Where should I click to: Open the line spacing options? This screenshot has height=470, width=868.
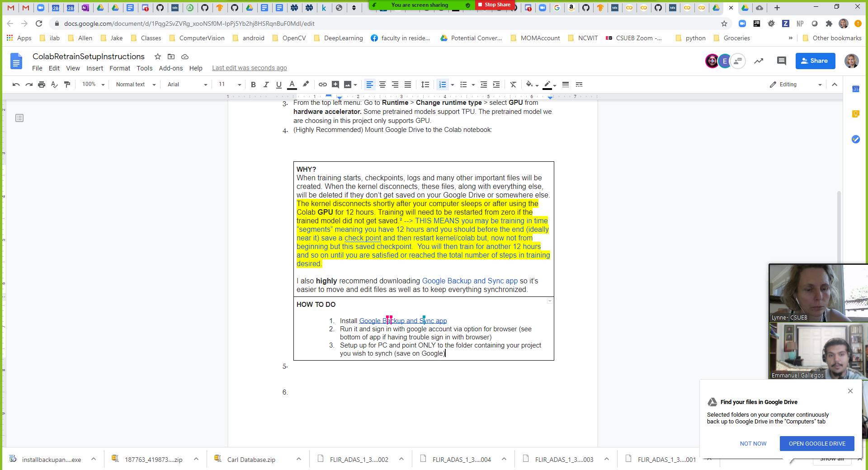(x=425, y=85)
